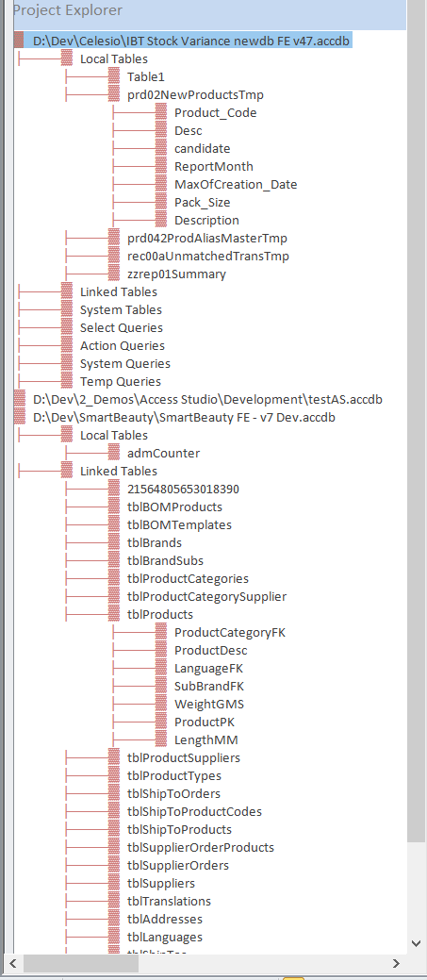Click the icon next to tblBrands

(114, 543)
